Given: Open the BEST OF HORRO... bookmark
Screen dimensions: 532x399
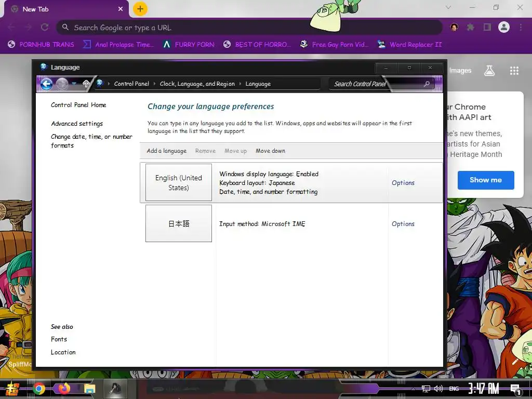Looking at the screenshot, I should tap(257, 45).
